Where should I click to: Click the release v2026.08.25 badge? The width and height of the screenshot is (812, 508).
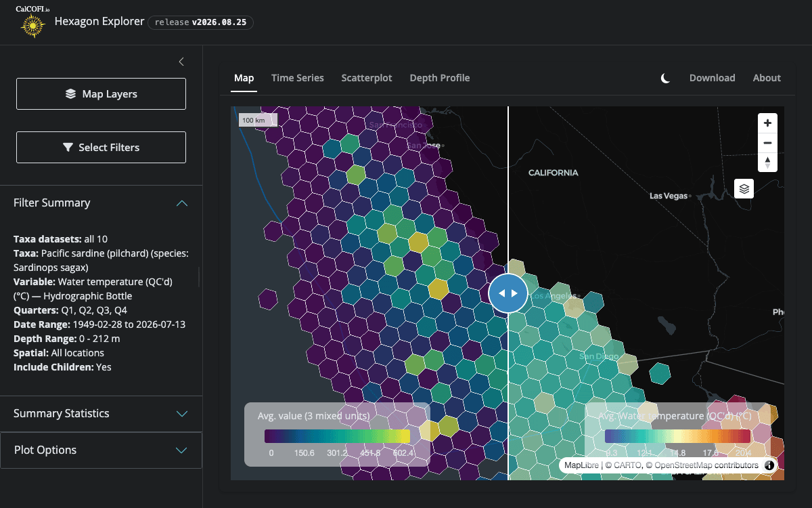[x=201, y=22]
